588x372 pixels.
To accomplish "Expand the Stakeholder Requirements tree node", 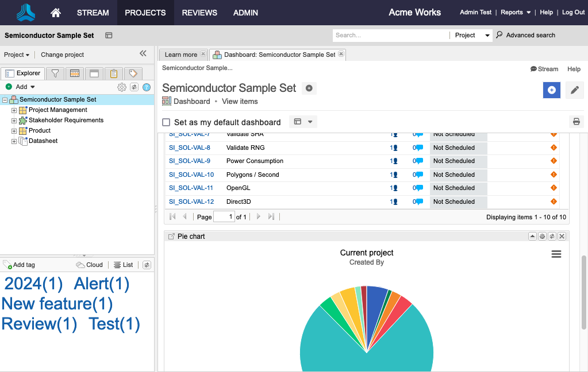I will [14, 121].
